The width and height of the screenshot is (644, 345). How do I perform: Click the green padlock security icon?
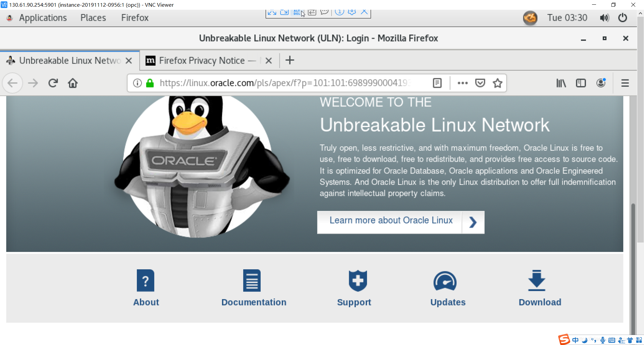click(150, 83)
